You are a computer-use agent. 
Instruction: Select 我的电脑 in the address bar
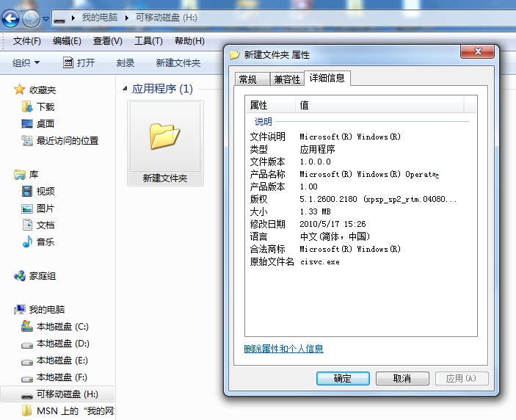[x=100, y=18]
